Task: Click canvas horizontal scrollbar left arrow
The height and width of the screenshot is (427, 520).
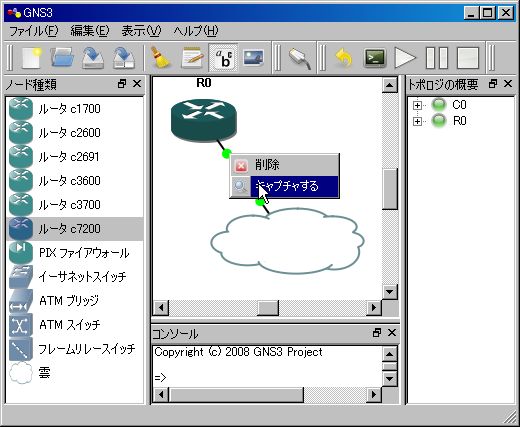Action: point(161,307)
